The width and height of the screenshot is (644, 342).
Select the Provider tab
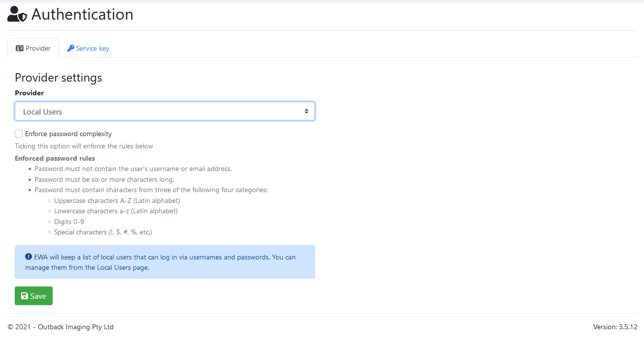33,48
